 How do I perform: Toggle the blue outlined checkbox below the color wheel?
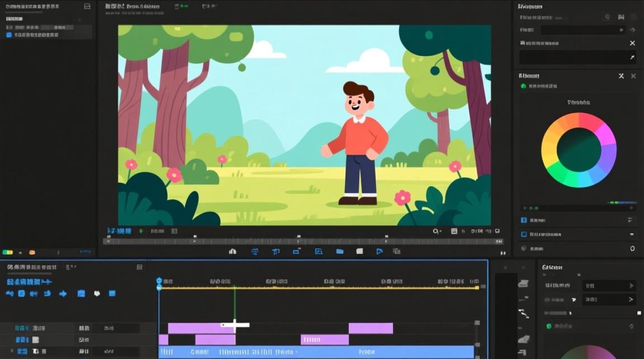[524, 235]
